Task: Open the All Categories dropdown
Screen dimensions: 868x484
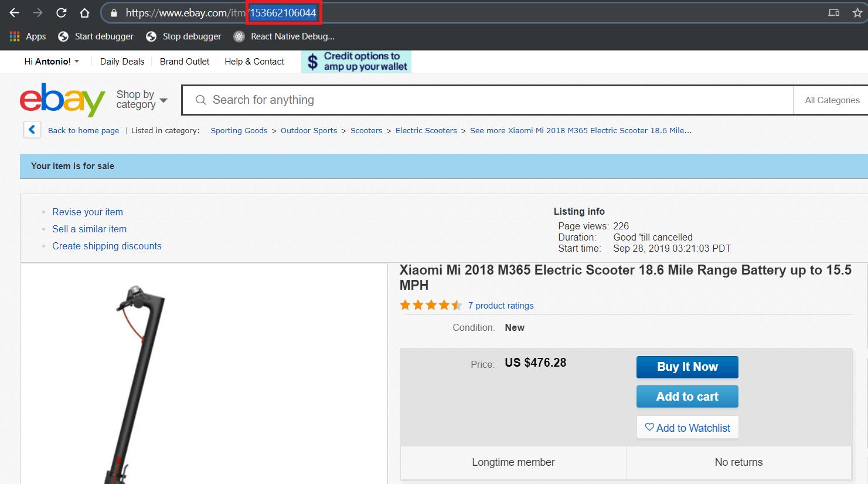Action: [x=832, y=100]
